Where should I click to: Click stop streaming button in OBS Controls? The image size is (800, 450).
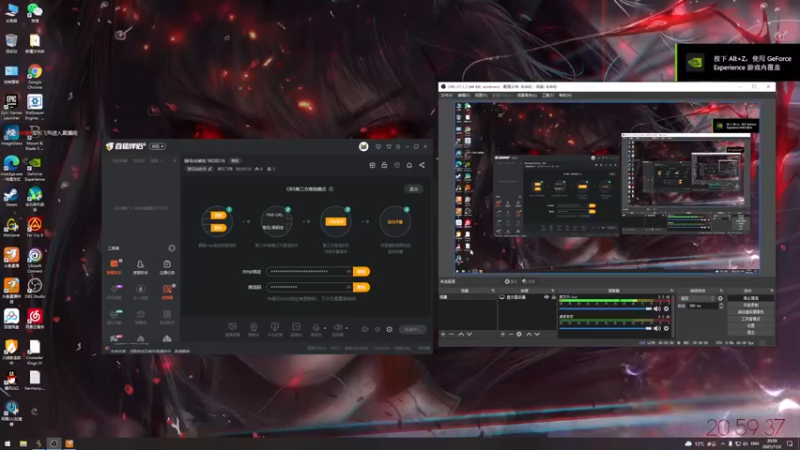(x=750, y=298)
